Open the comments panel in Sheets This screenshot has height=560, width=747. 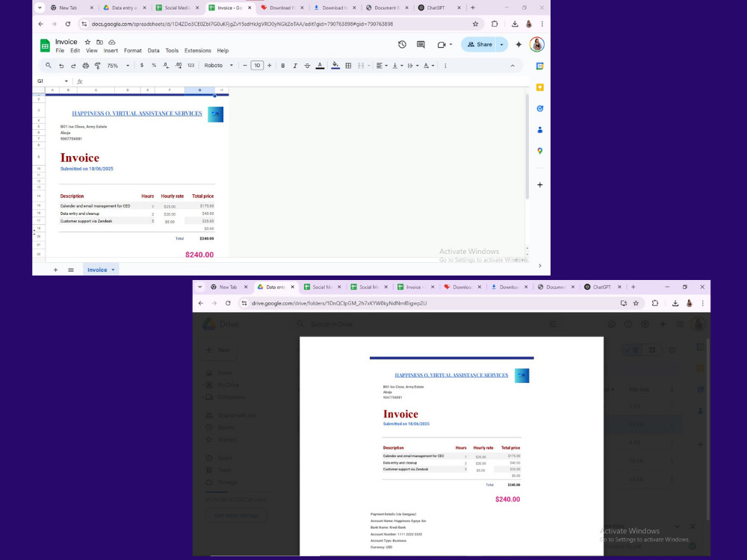click(421, 44)
